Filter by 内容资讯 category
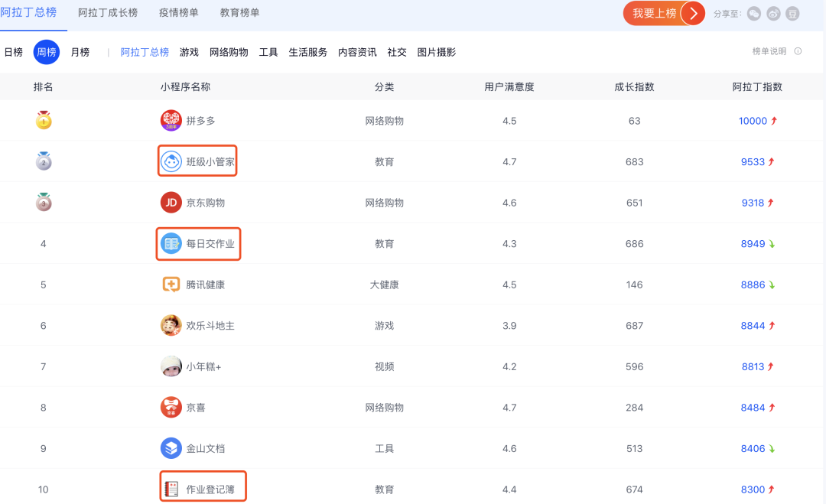 pyautogui.click(x=357, y=52)
